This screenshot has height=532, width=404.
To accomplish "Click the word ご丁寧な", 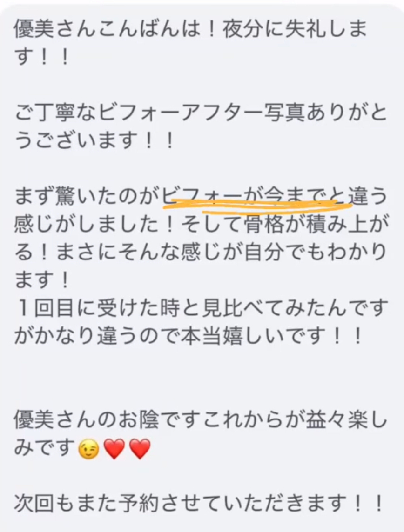I will click(x=56, y=113).
